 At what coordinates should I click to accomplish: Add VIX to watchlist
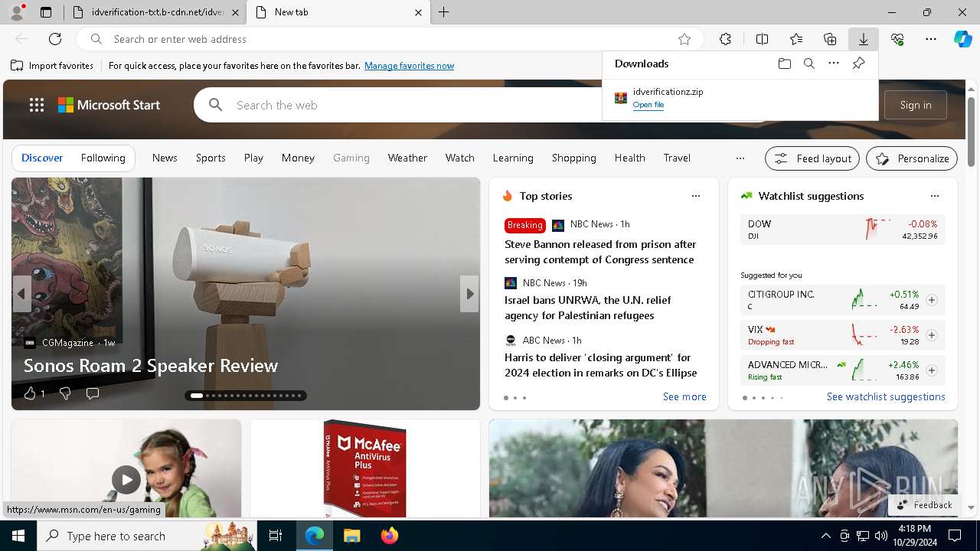click(931, 335)
